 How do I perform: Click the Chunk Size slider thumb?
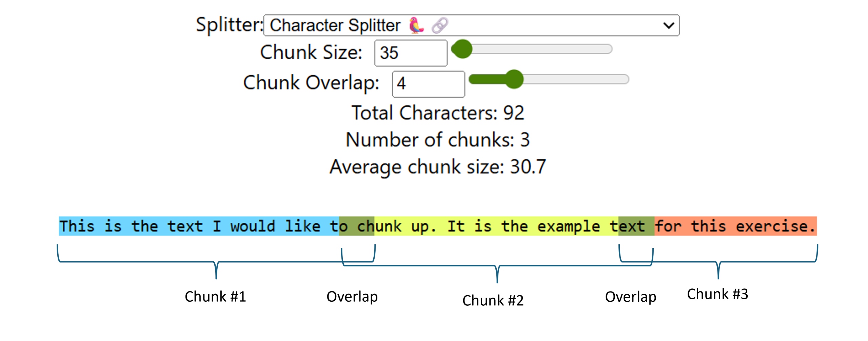(x=462, y=49)
